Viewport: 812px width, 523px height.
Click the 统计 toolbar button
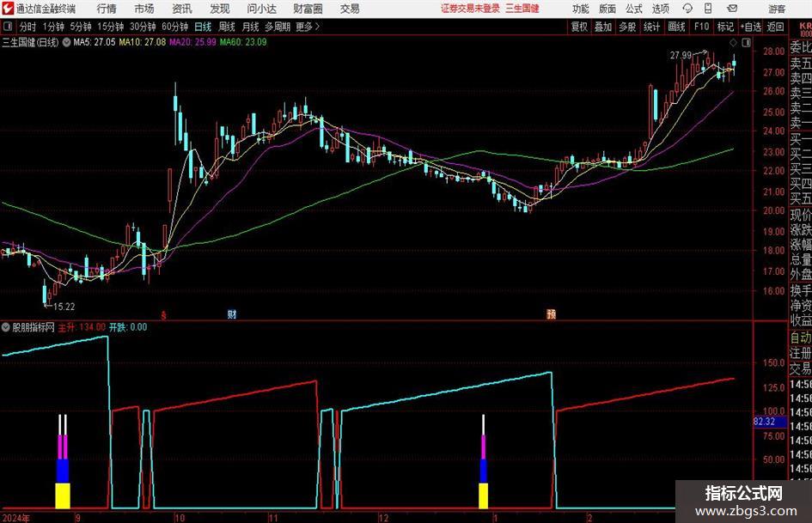coord(651,27)
